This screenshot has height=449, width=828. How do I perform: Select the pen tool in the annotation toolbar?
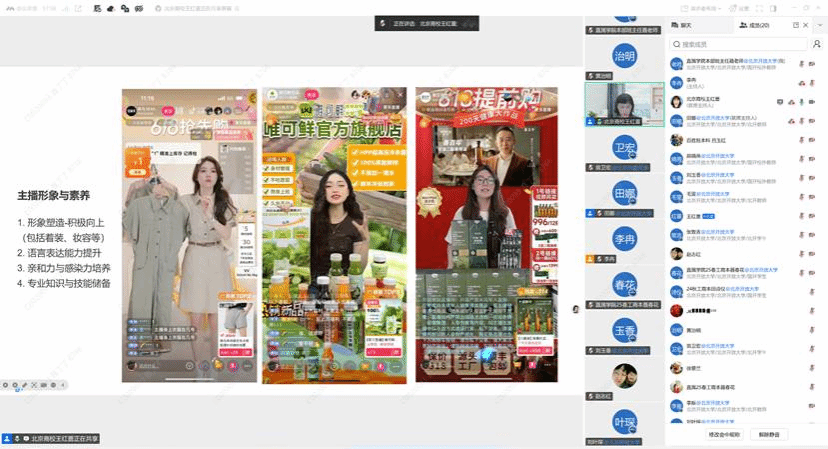click(25, 385)
